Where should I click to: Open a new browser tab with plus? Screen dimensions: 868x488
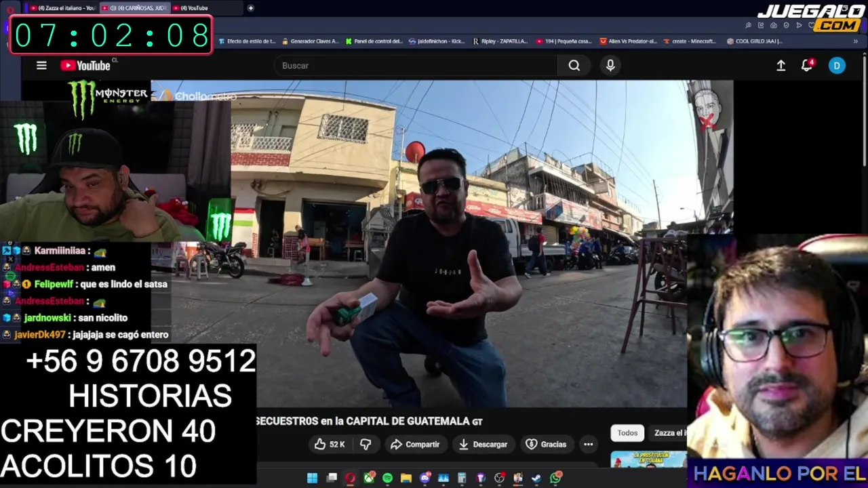pos(250,8)
